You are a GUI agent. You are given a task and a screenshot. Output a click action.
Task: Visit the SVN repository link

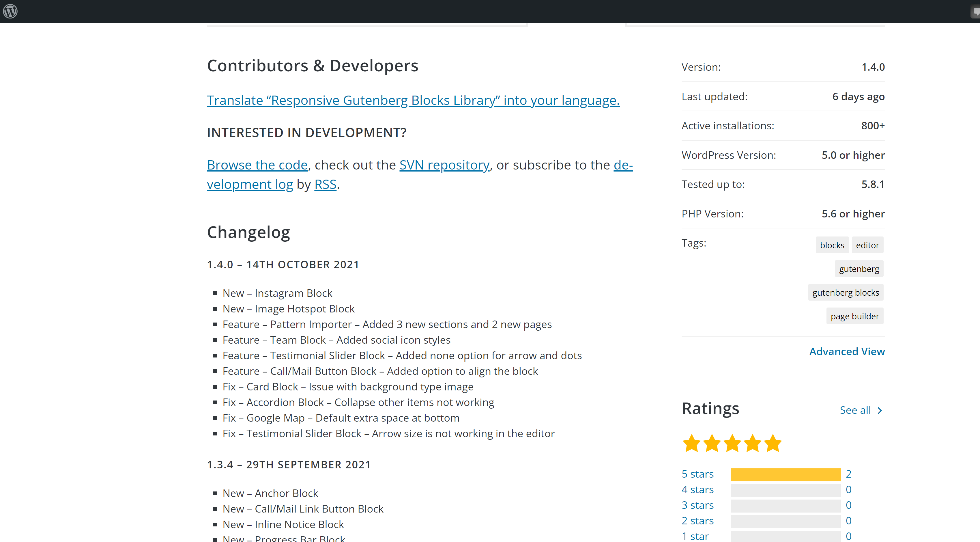coord(444,165)
